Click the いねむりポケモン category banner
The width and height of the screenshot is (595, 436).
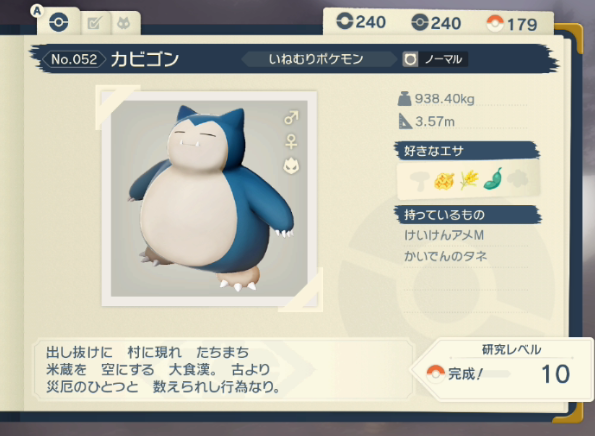point(316,59)
